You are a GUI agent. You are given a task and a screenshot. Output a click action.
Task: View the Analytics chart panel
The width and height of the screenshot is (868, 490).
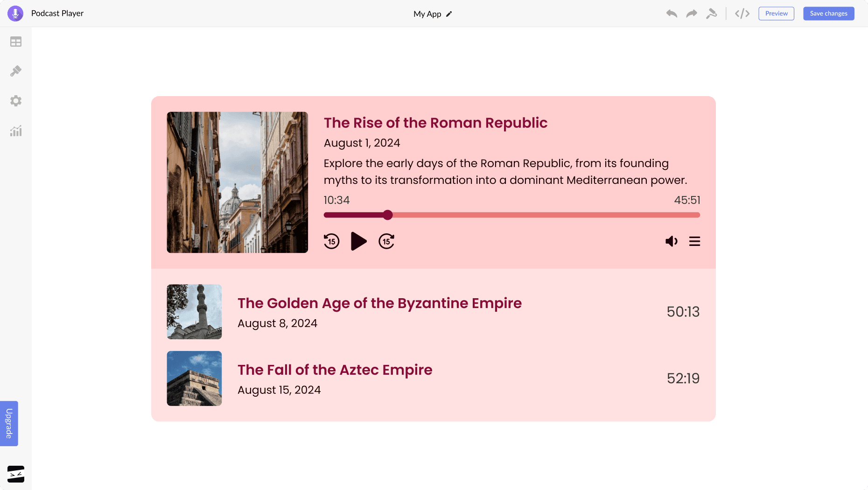[15, 131]
